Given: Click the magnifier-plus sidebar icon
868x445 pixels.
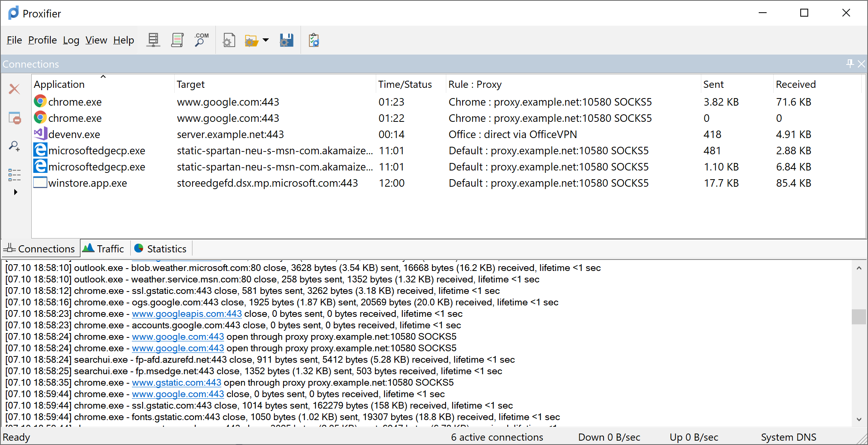Looking at the screenshot, I should (15, 146).
